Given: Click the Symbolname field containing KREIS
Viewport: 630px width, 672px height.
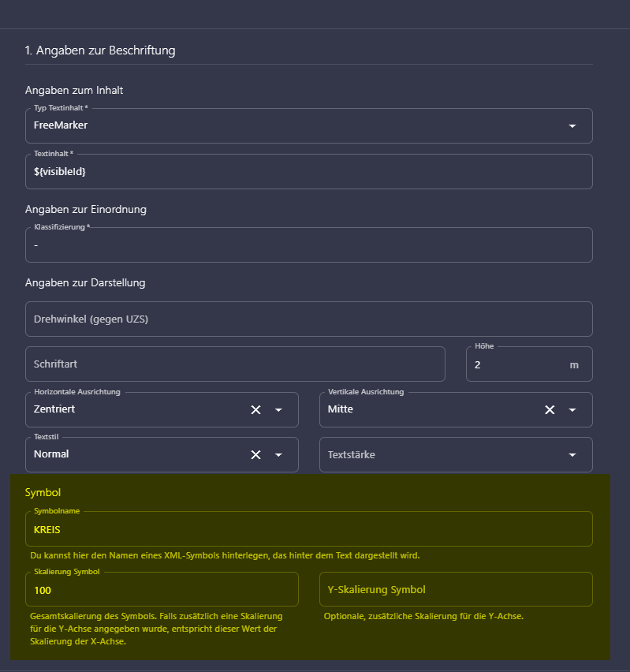Looking at the screenshot, I should pyautogui.click(x=308, y=528).
